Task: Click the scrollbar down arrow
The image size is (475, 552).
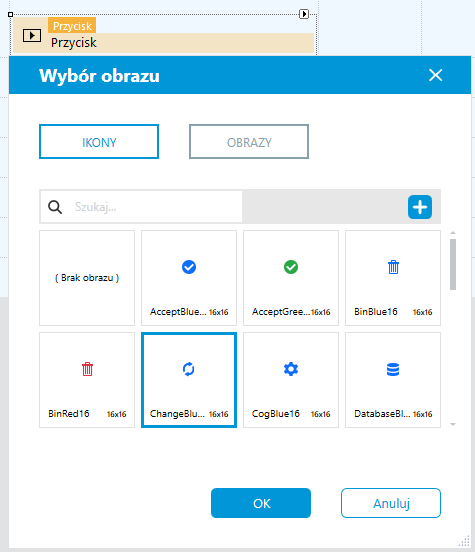Action: click(x=453, y=425)
